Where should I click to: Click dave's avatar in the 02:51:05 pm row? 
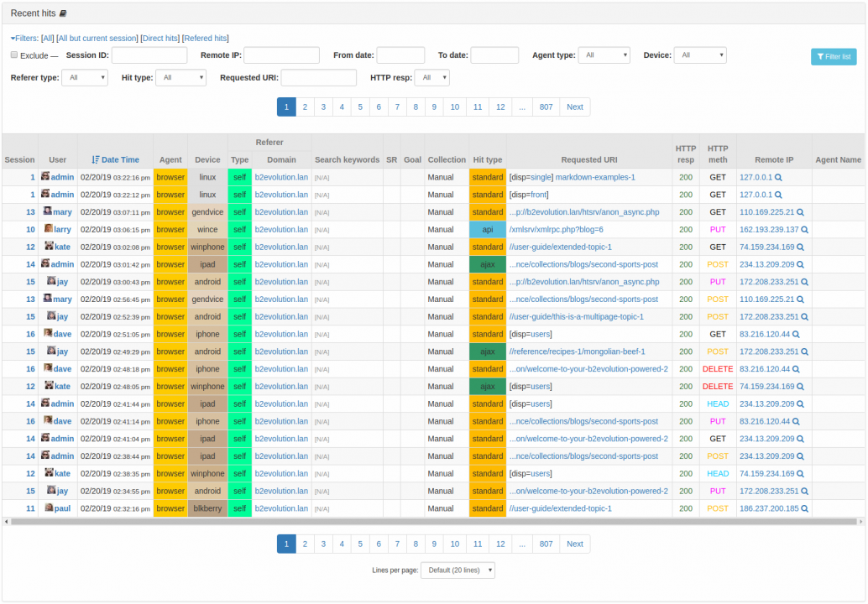click(48, 333)
